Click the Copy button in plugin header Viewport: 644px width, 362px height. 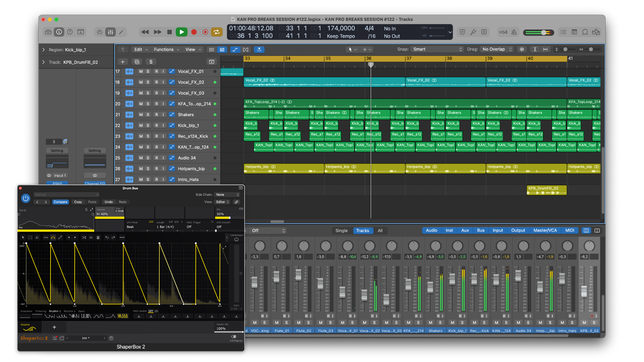[x=78, y=202]
